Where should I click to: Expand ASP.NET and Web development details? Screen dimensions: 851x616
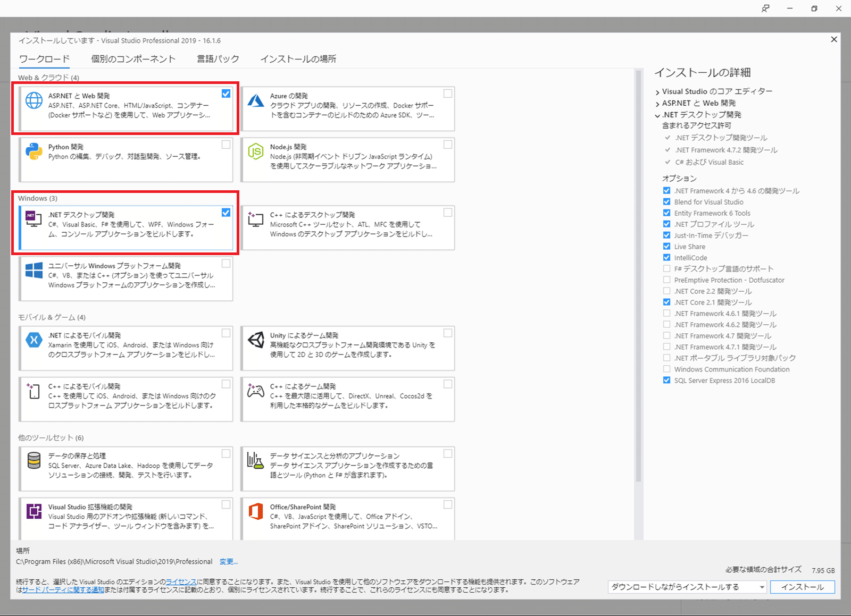coord(657,104)
